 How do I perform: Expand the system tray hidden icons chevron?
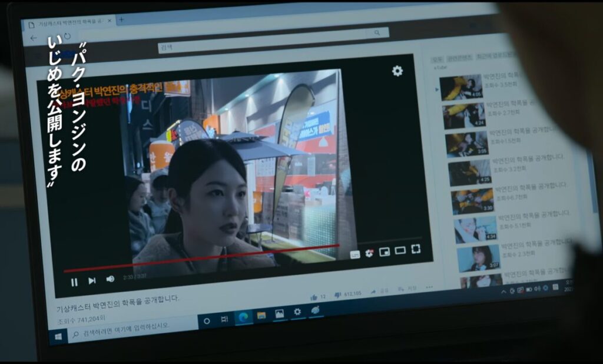click(x=503, y=292)
